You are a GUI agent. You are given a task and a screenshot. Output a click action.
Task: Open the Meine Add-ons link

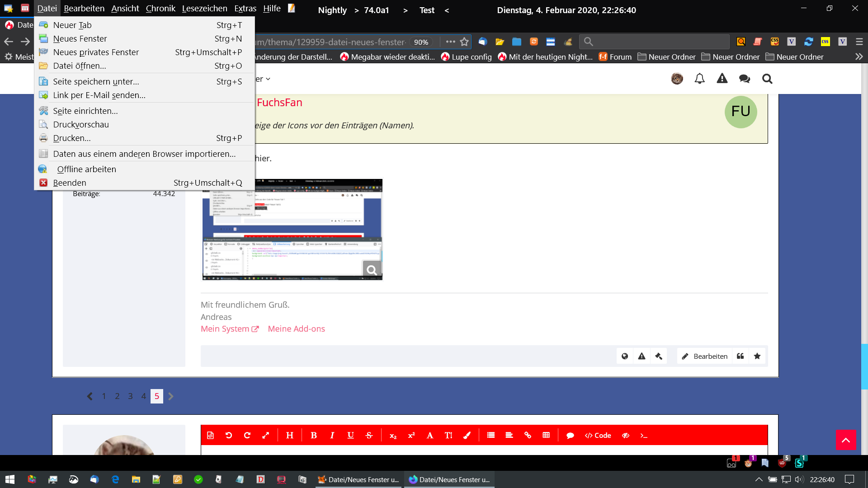click(x=296, y=329)
